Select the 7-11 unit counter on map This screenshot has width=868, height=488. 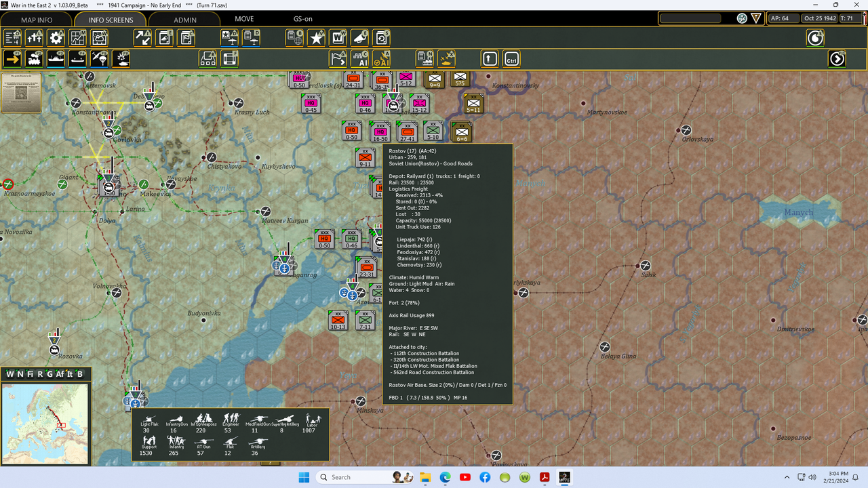[x=365, y=321]
